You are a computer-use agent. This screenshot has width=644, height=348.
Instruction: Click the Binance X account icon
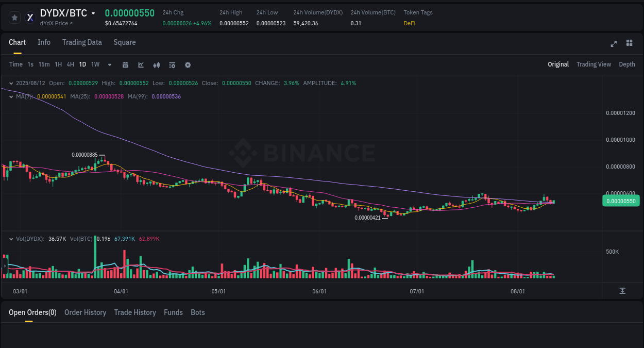click(x=30, y=17)
